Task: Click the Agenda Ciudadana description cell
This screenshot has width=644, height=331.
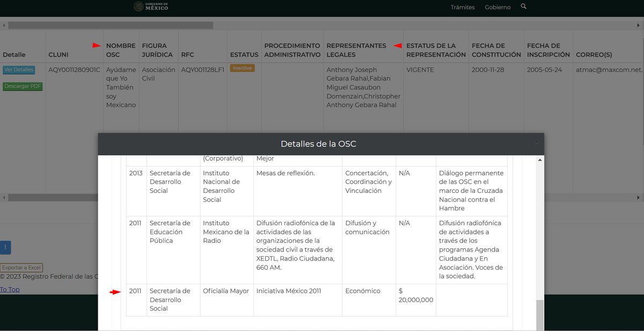Action: [x=471, y=249]
